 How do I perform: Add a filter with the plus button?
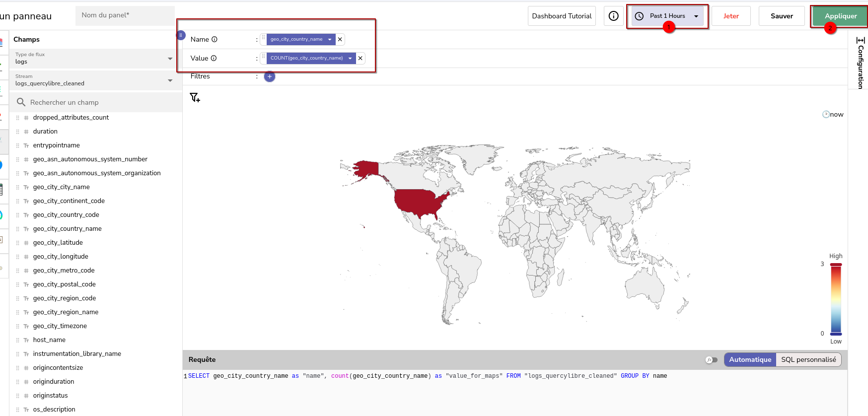pos(270,76)
